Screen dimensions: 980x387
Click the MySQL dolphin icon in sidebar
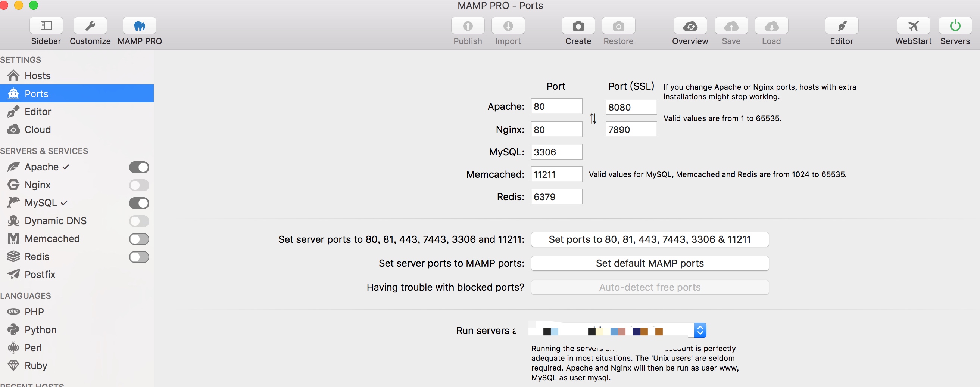13,202
